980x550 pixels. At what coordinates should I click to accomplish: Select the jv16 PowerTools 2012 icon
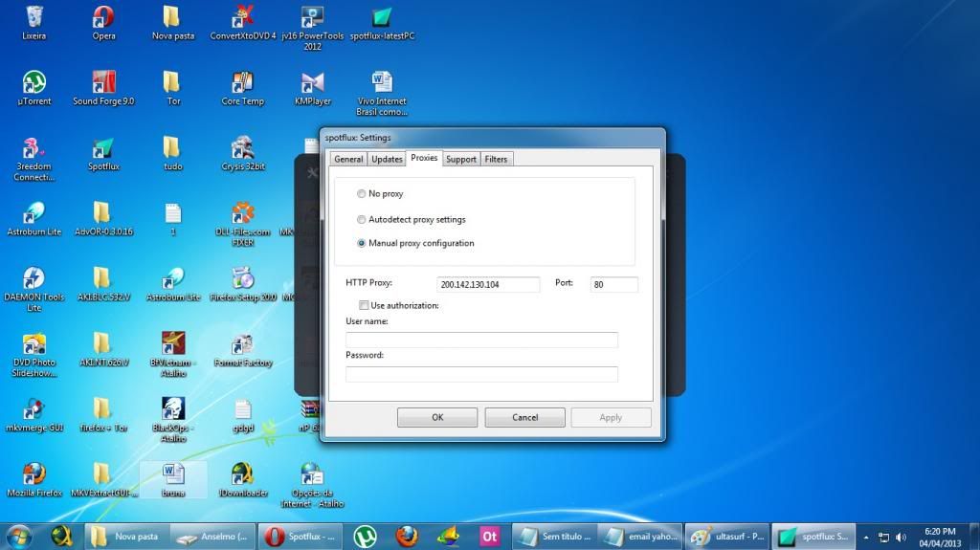pos(313,28)
